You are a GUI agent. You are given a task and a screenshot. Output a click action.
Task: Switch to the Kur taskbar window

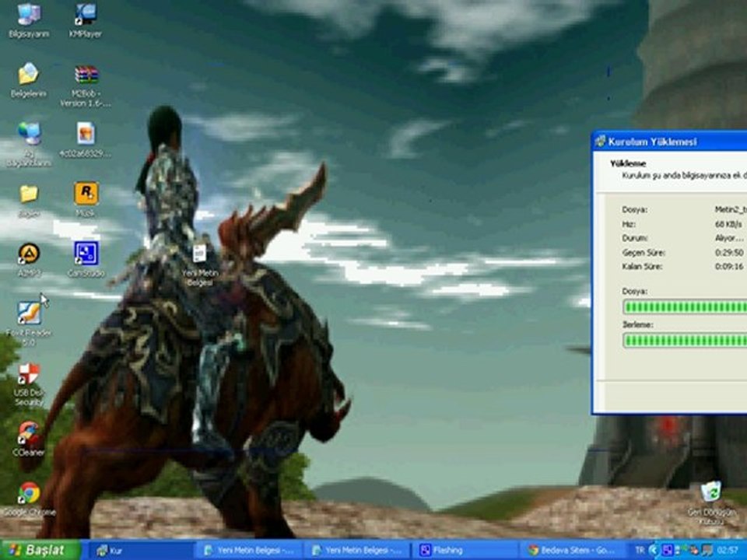[x=142, y=551]
